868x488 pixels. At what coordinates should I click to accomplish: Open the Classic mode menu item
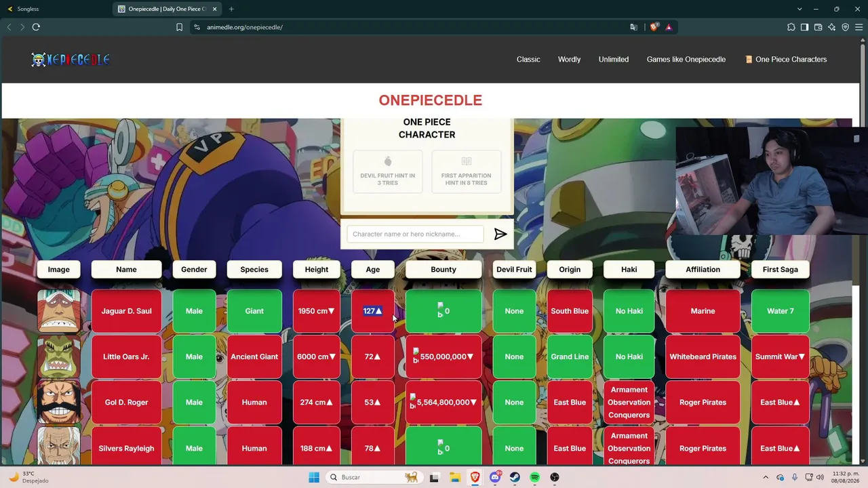point(528,60)
